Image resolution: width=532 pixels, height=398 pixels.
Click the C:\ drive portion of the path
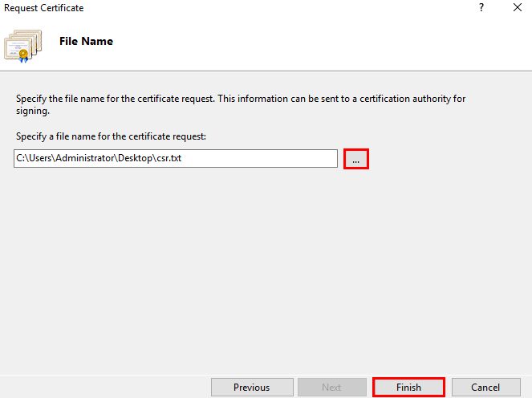20,158
